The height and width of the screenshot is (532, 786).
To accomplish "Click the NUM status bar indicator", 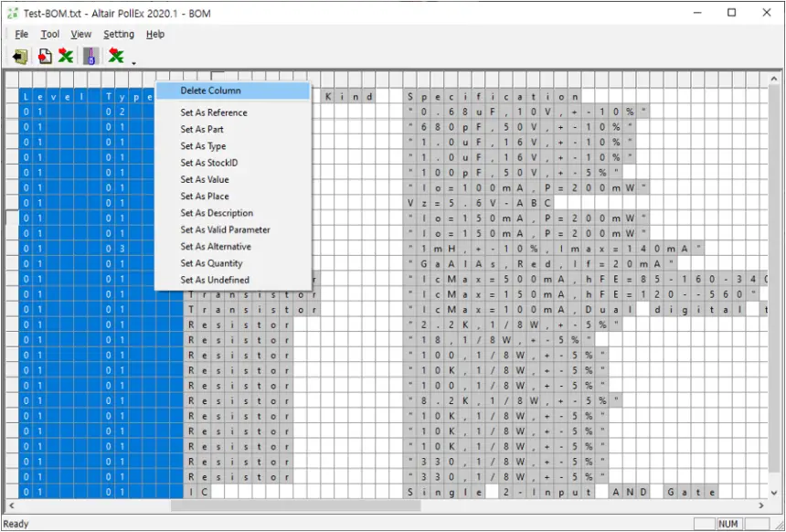I will (728, 524).
